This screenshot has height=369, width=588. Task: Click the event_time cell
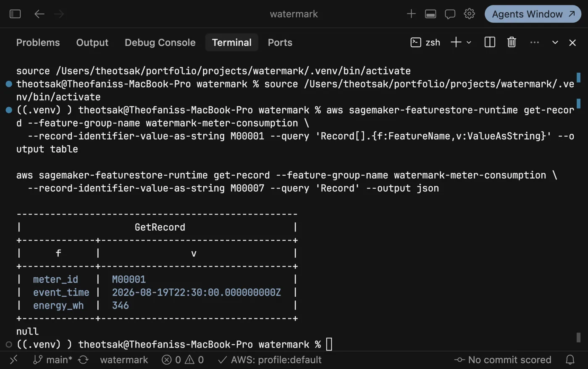(61, 293)
